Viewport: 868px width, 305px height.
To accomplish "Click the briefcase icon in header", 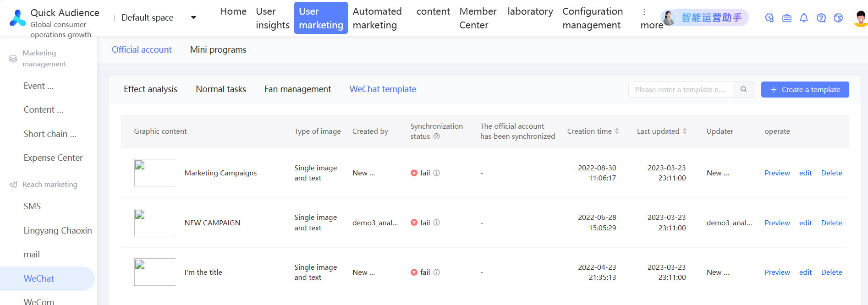I will tap(787, 18).
